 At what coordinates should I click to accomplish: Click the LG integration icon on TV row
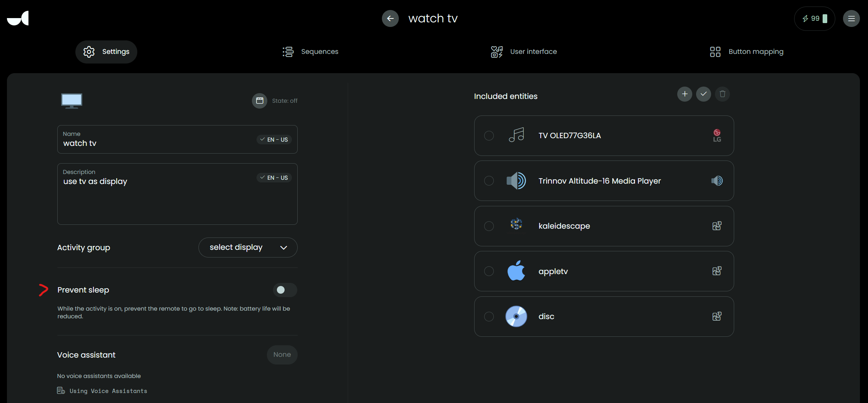[717, 135]
